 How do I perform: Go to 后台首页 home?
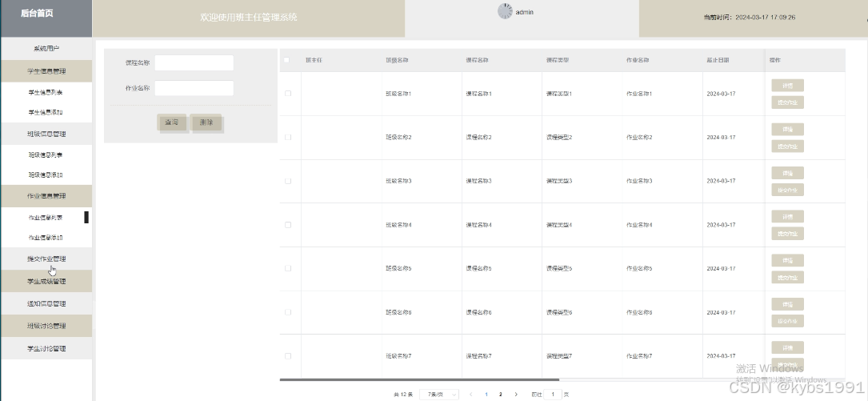click(37, 14)
